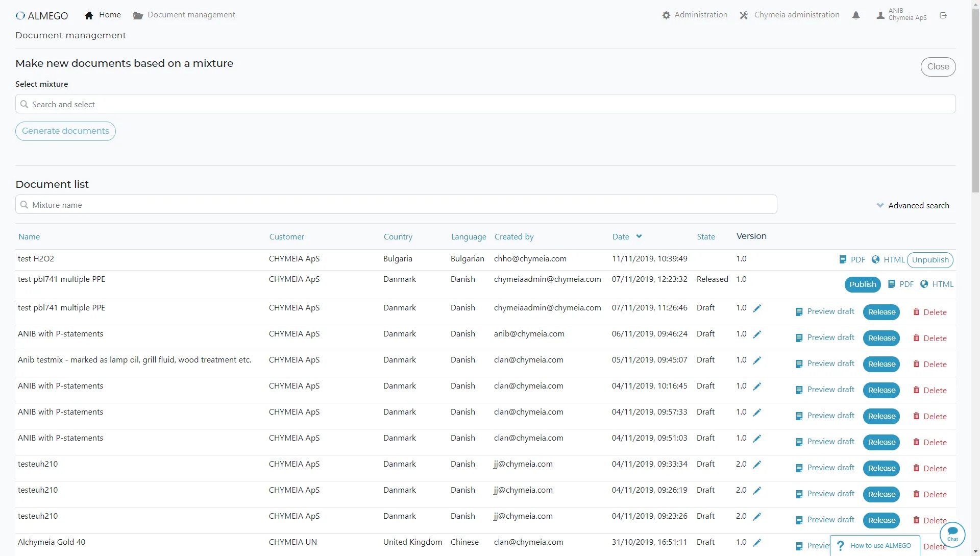Click Generate documents button

click(65, 131)
